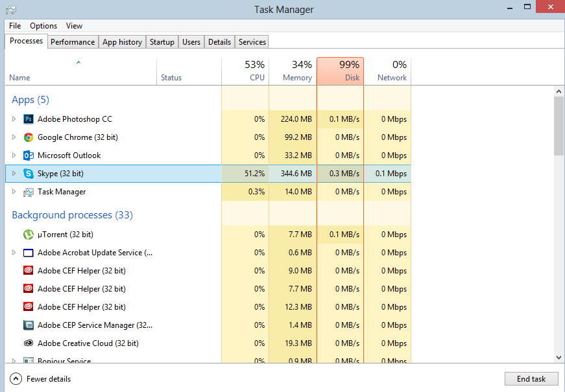Sort by the Status column header
The image size is (565, 392).
pyautogui.click(x=189, y=72)
